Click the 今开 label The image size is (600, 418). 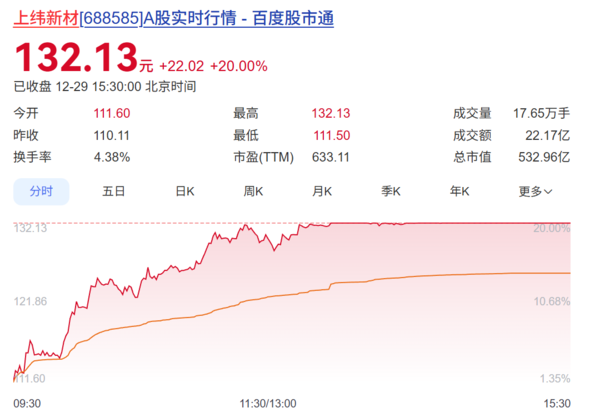click(26, 113)
